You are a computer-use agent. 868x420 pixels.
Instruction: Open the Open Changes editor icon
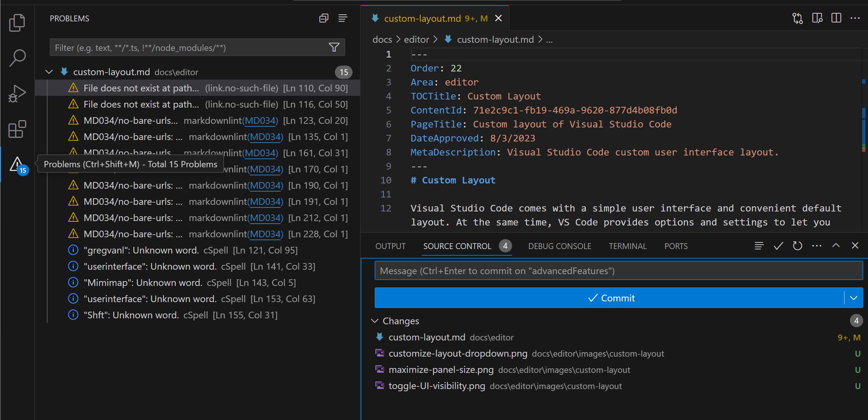797,18
